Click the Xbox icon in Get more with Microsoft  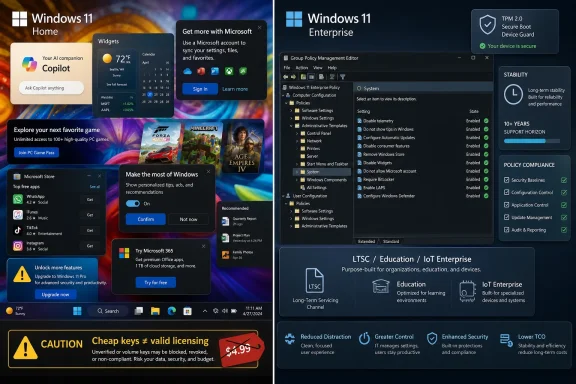(x=229, y=71)
